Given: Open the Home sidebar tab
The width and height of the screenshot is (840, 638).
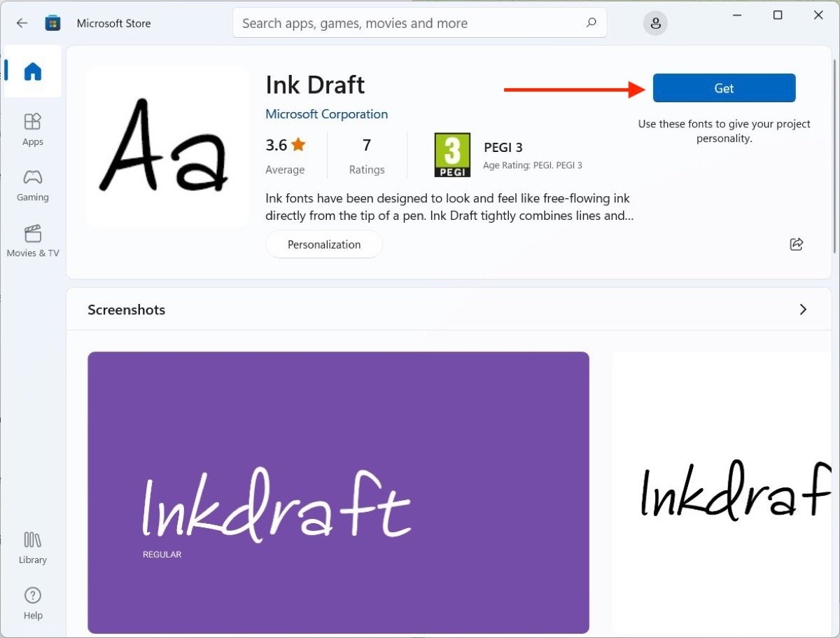Looking at the screenshot, I should (x=33, y=71).
